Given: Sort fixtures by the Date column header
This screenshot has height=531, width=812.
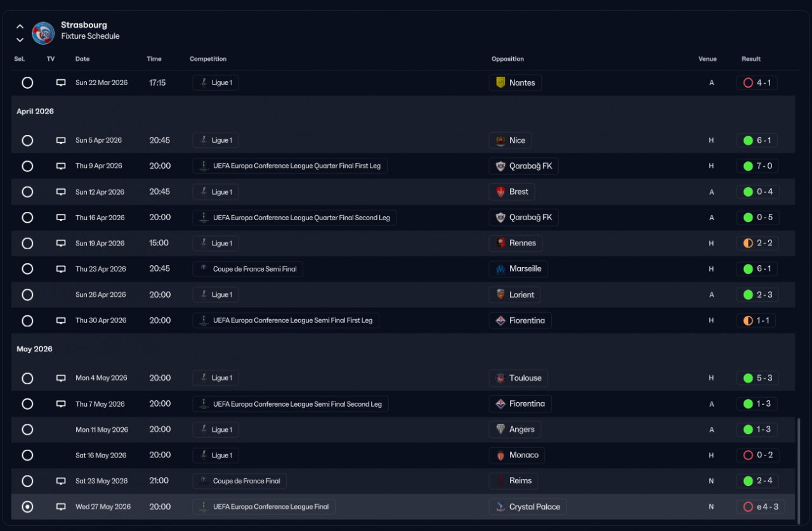Looking at the screenshot, I should pyautogui.click(x=82, y=59).
